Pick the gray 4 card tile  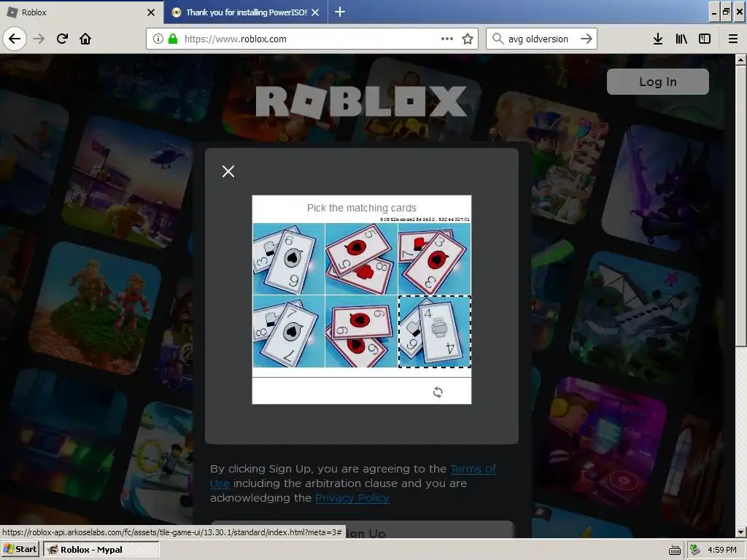coord(435,332)
